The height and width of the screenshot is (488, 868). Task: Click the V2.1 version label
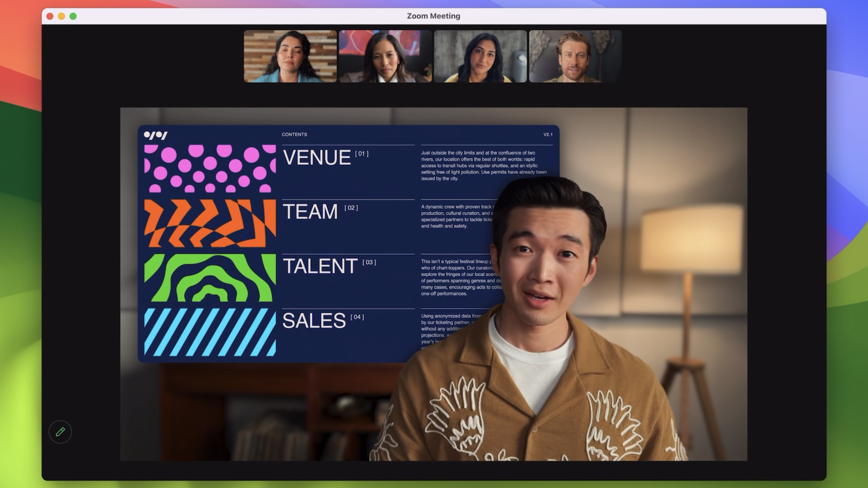coord(548,134)
